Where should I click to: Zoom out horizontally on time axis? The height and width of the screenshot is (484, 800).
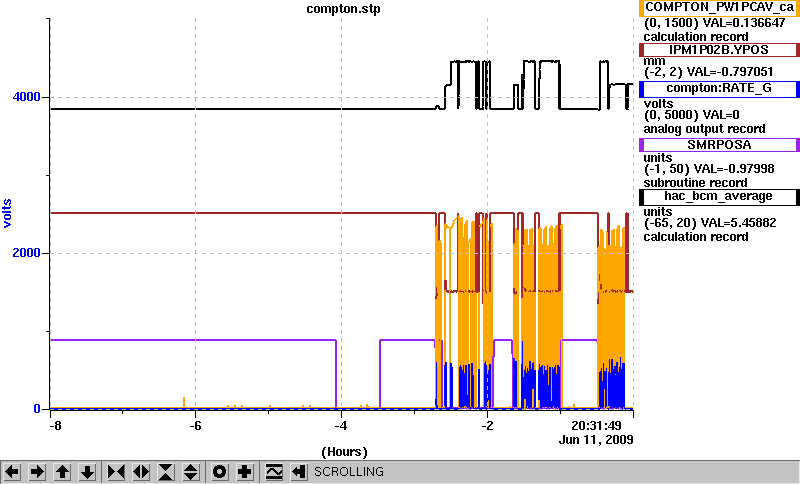coord(141,472)
